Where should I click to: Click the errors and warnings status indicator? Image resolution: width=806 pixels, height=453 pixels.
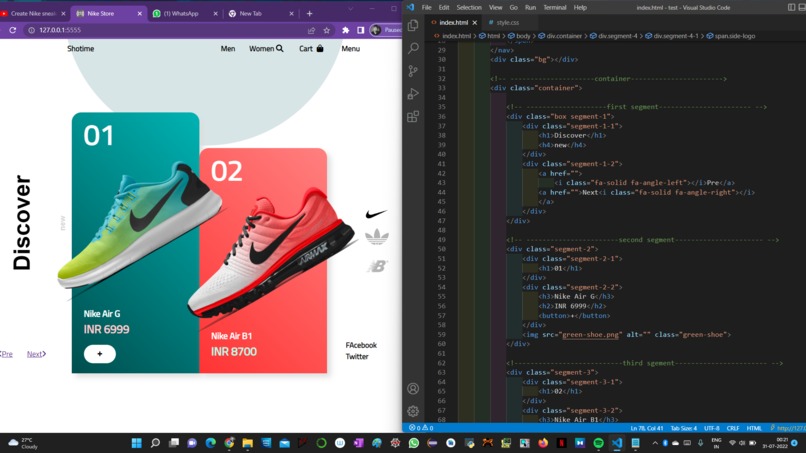[x=421, y=428]
